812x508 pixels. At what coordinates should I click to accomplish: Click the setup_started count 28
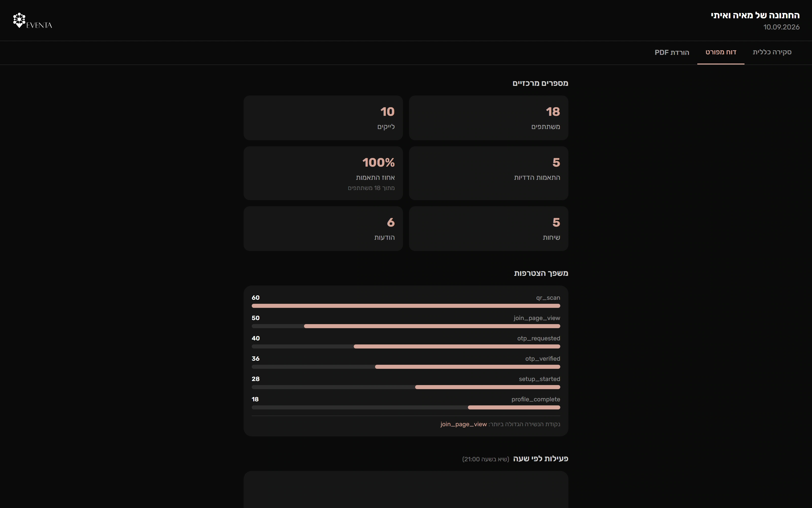(256, 379)
